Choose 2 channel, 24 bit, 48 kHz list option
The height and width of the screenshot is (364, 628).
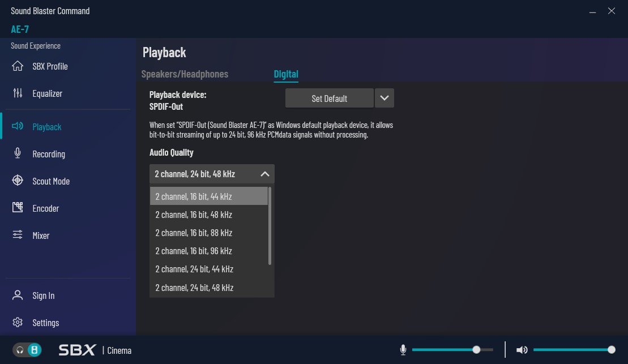(x=208, y=288)
